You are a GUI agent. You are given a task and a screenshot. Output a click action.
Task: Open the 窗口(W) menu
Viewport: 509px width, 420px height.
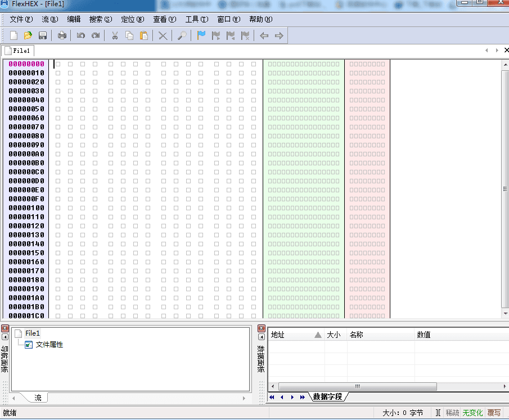coord(229,20)
